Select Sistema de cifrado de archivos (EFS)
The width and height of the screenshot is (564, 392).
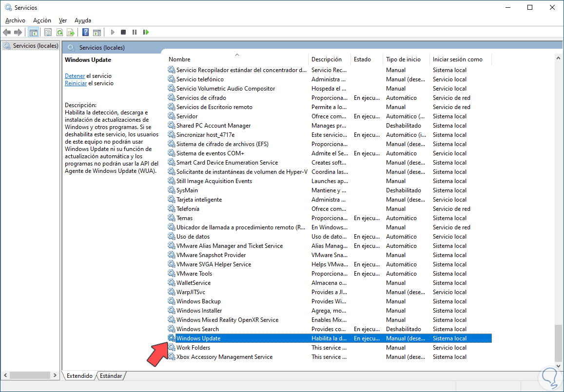[x=330, y=144]
